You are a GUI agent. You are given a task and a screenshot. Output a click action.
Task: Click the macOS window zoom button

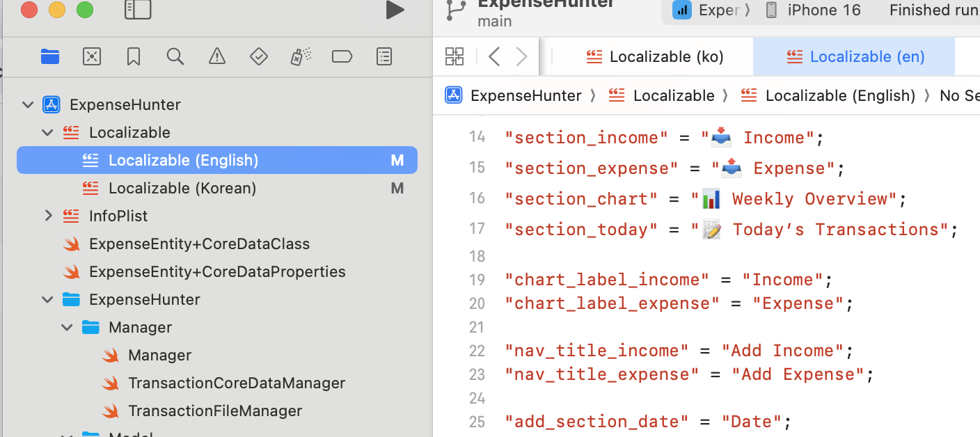[x=84, y=10]
